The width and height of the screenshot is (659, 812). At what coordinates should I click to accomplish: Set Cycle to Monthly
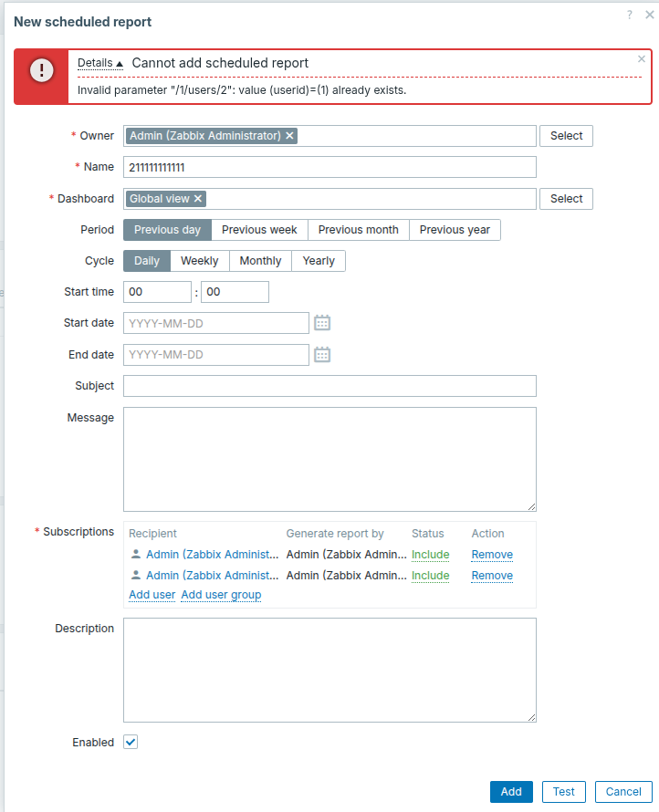(x=260, y=261)
